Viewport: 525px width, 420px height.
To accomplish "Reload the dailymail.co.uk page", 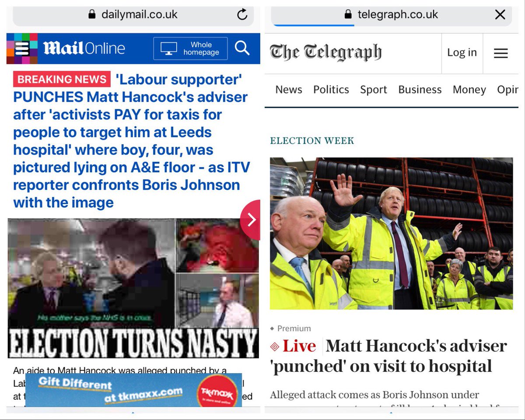I will pyautogui.click(x=242, y=15).
